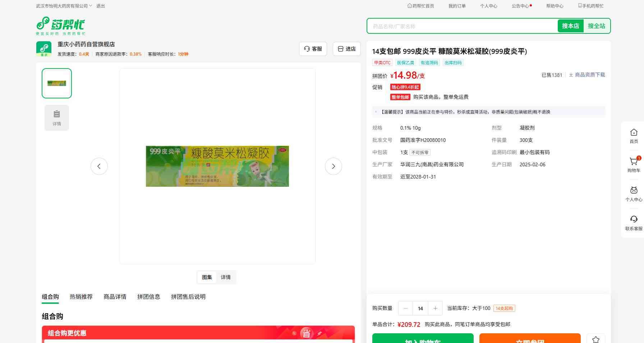Switch image viewer to 图集 toggle
Image resolution: width=644 pixels, height=343 pixels.
207,277
